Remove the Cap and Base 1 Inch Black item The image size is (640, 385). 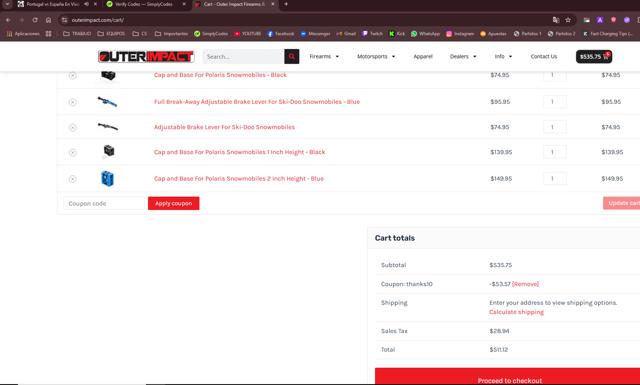(x=72, y=153)
